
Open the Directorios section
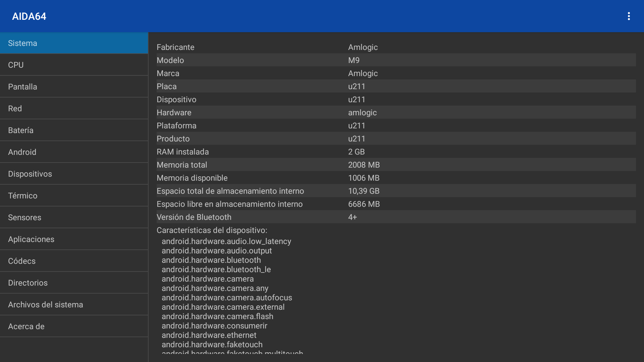pos(74,283)
